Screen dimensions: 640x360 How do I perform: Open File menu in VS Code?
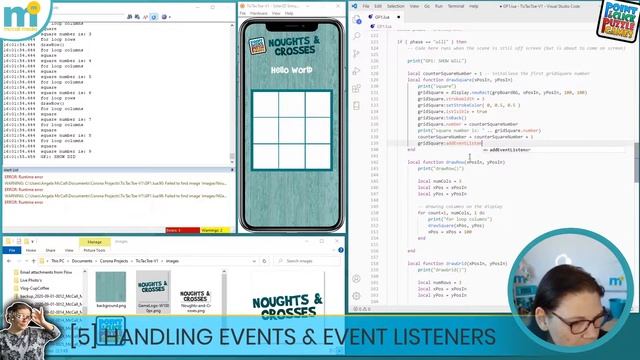366,6
